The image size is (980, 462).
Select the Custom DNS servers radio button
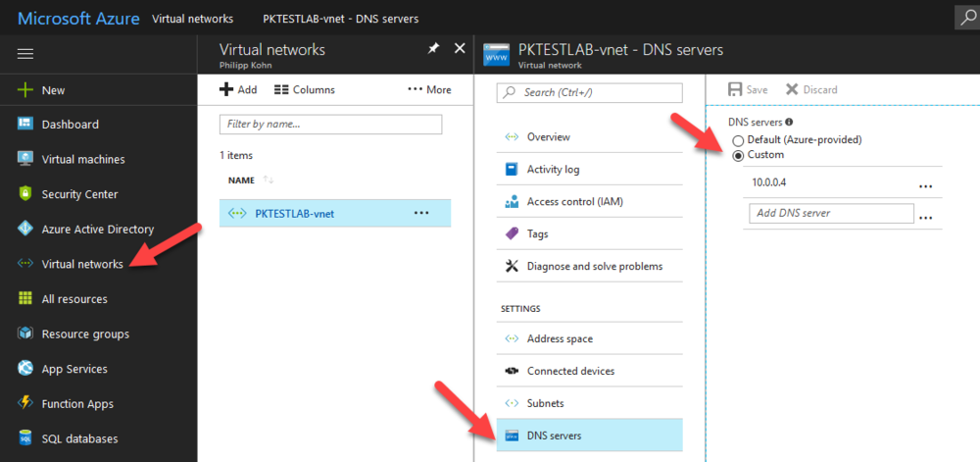point(738,155)
